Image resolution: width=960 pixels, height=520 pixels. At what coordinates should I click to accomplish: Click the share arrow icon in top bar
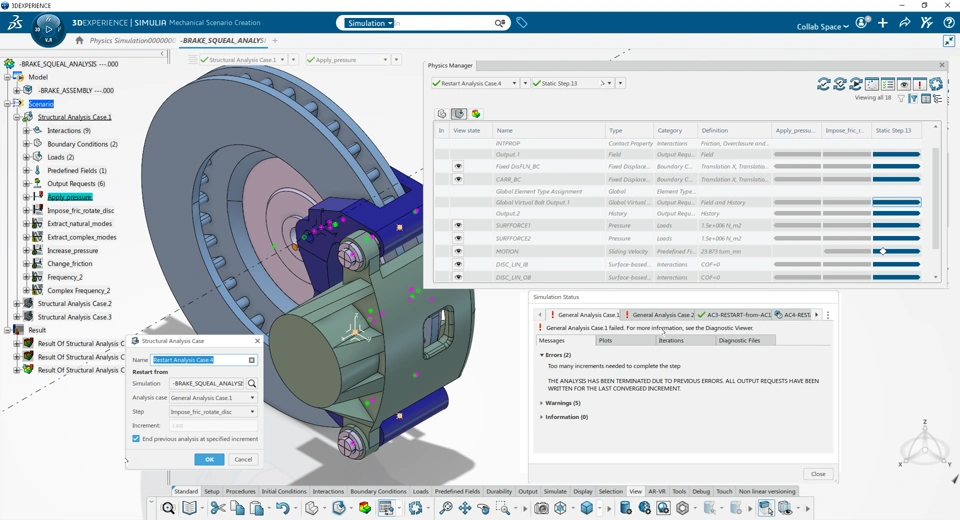(x=904, y=23)
